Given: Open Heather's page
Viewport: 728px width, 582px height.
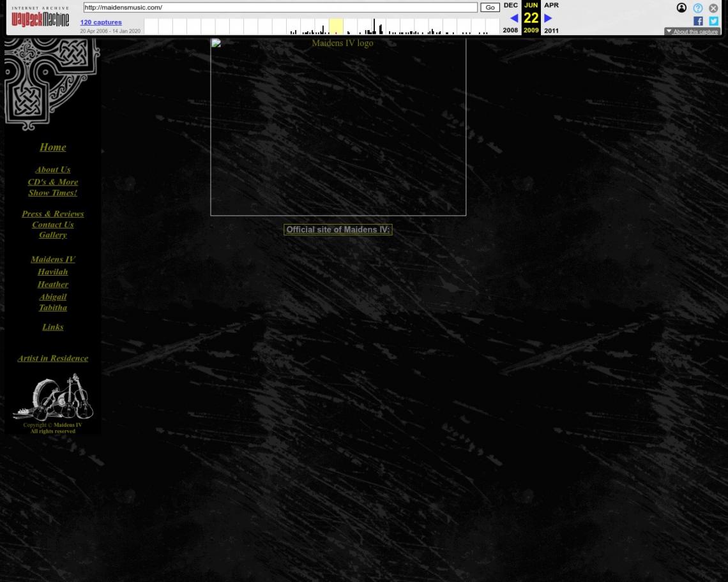Looking at the screenshot, I should click(52, 284).
